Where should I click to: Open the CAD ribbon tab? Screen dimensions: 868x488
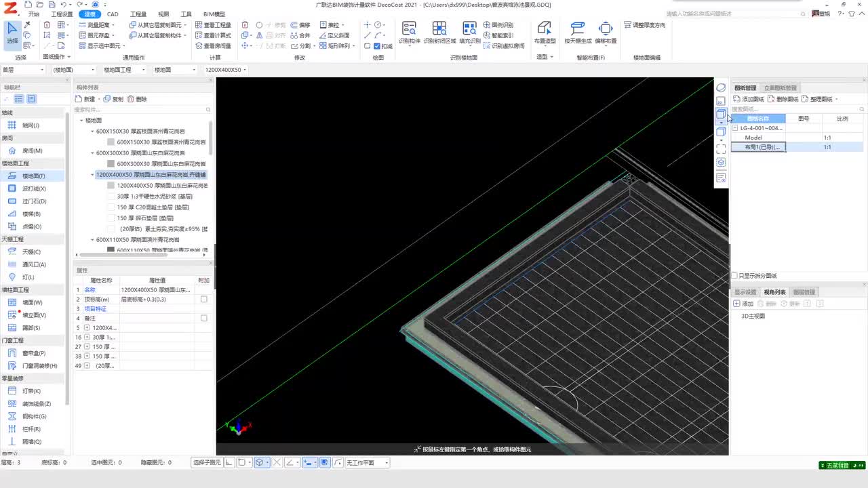pyautogui.click(x=113, y=14)
